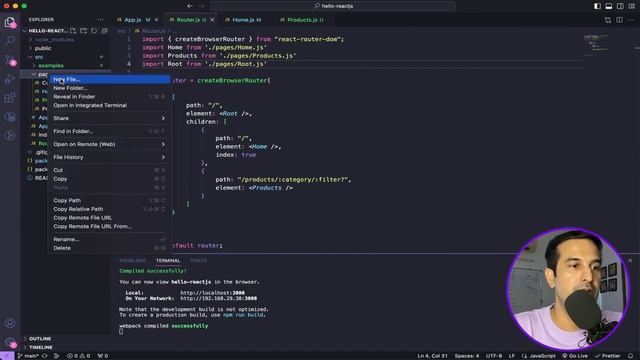Open the Source Control view
The height and width of the screenshot is (360, 640).
click(x=10, y=60)
